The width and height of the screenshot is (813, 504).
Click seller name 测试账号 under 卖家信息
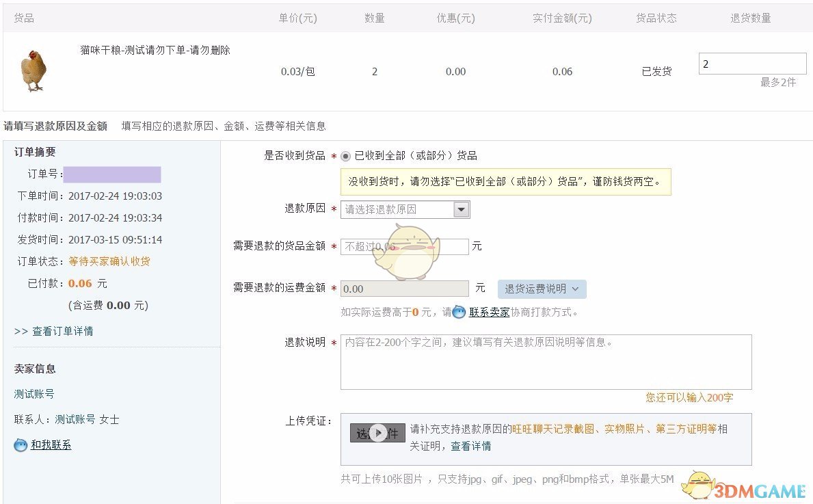tap(34, 394)
